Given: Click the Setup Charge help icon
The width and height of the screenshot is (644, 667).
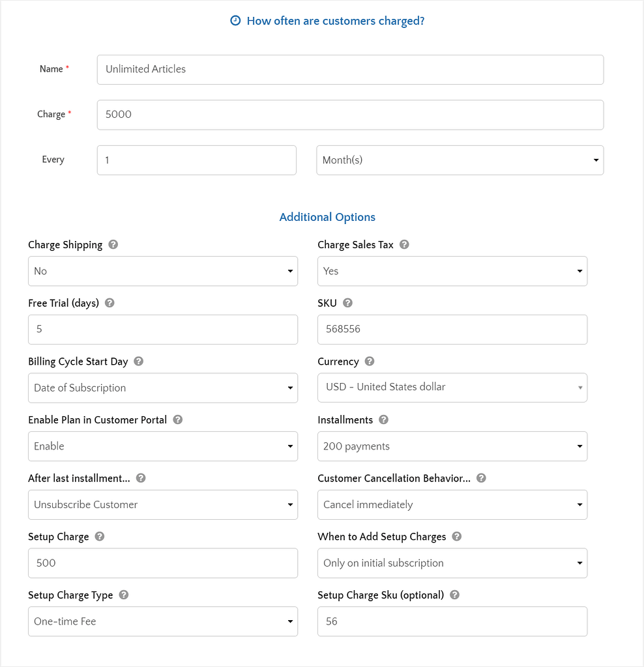Looking at the screenshot, I should (100, 537).
